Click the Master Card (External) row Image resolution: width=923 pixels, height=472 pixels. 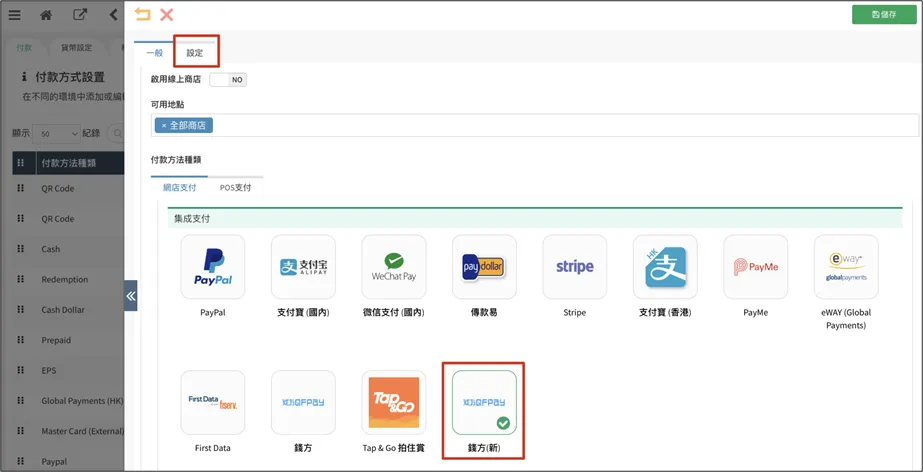[x=68, y=431]
